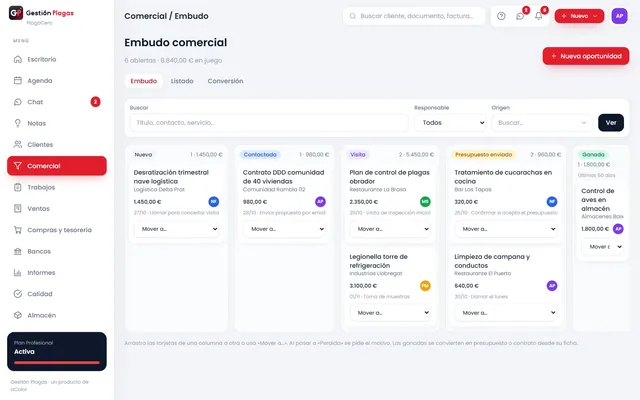Click Nueva oportunidad button
The width and height of the screenshot is (640, 400).
pos(586,56)
